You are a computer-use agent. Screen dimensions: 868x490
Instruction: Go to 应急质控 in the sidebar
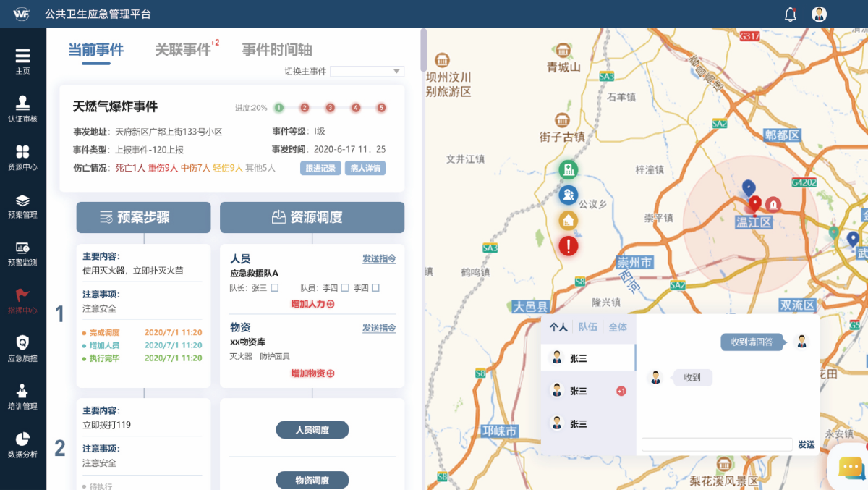click(22, 348)
